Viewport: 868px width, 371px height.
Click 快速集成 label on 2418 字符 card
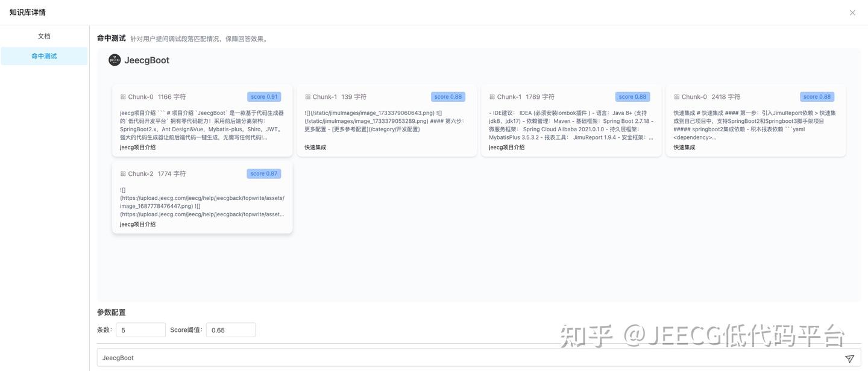point(684,148)
